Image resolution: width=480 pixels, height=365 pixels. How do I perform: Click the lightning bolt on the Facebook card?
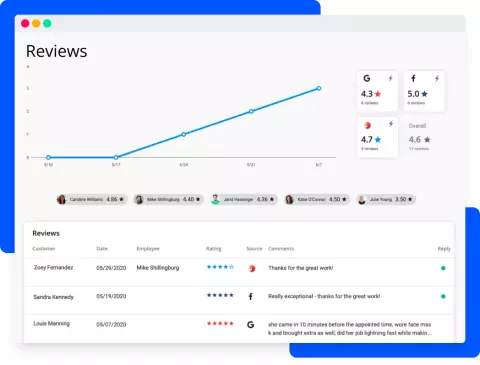point(437,78)
